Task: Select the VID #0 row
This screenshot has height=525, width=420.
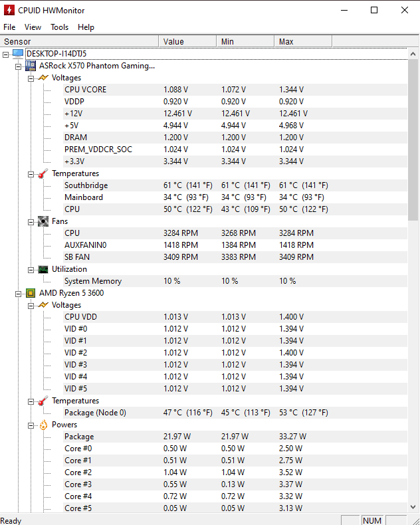Action: pos(235,329)
